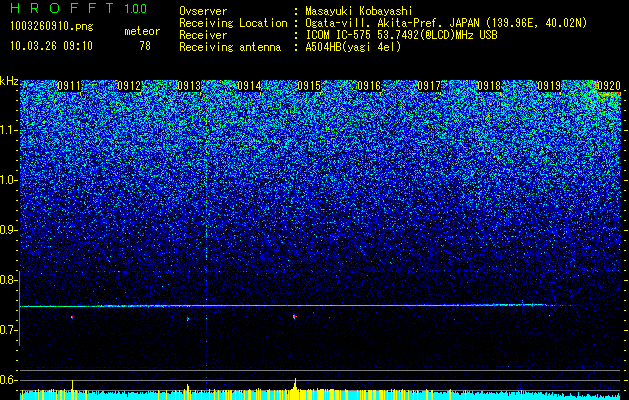
Task: Click the 0915 time marker
Action: pyautogui.click(x=309, y=86)
